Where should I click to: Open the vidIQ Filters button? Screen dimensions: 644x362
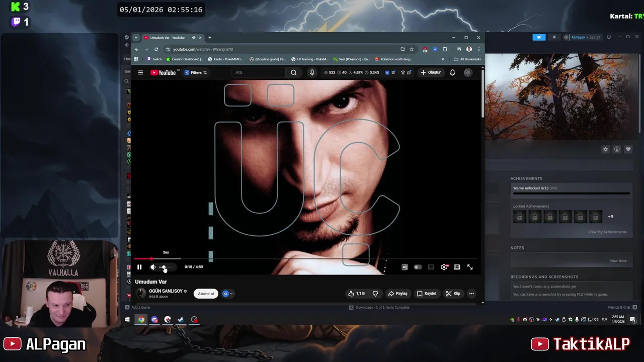click(196, 72)
